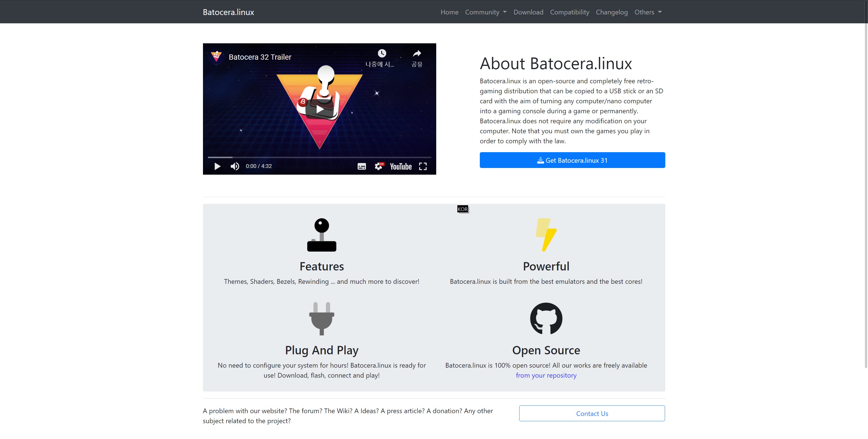Expand the Community dropdown menu
The height and width of the screenshot is (439, 868).
click(486, 12)
